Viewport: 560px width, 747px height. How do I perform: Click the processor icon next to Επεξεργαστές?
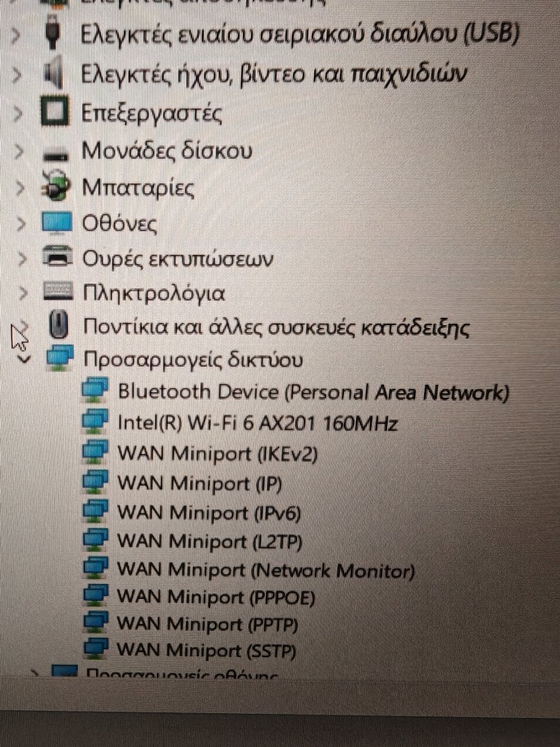coord(55,111)
